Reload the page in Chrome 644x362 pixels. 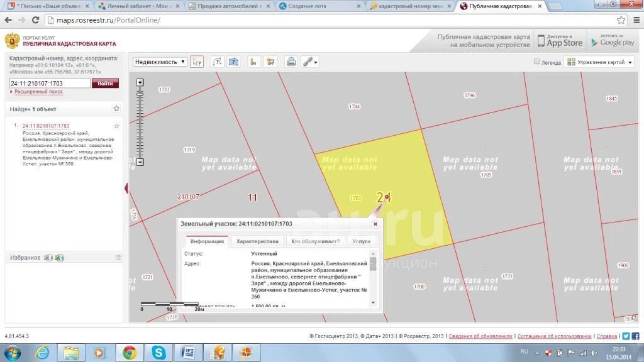pyautogui.click(x=35, y=19)
